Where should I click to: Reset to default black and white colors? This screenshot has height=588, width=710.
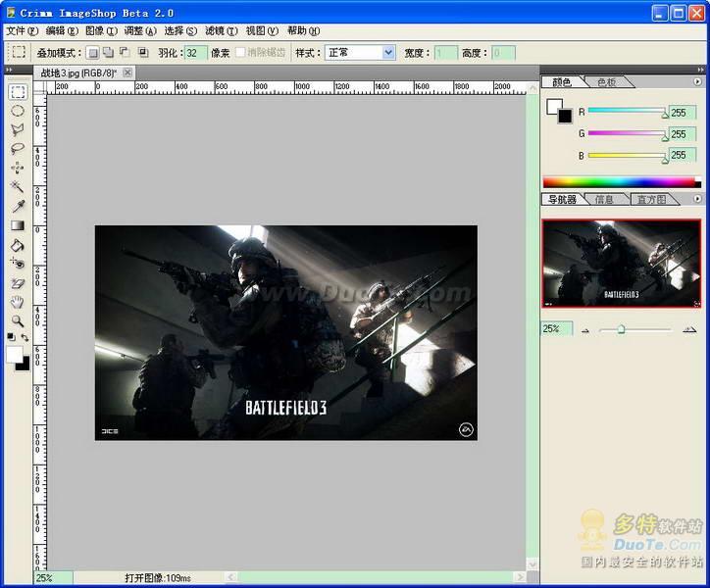tap(11, 337)
